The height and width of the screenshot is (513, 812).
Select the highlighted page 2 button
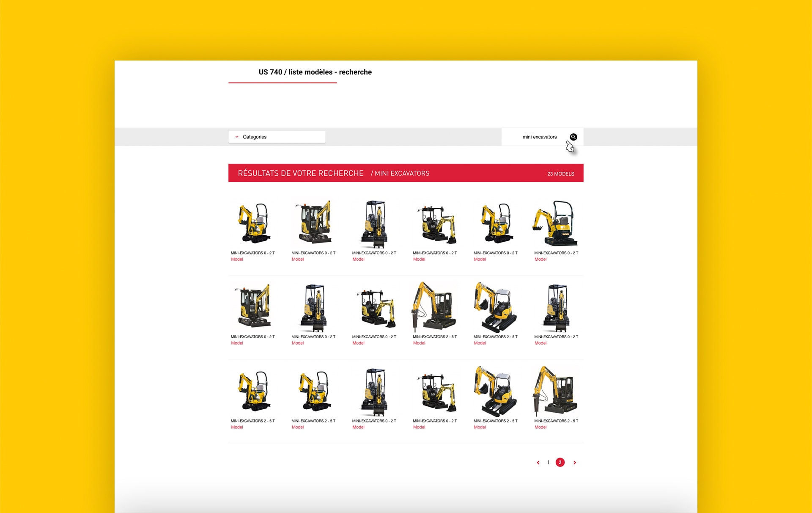coord(560,462)
